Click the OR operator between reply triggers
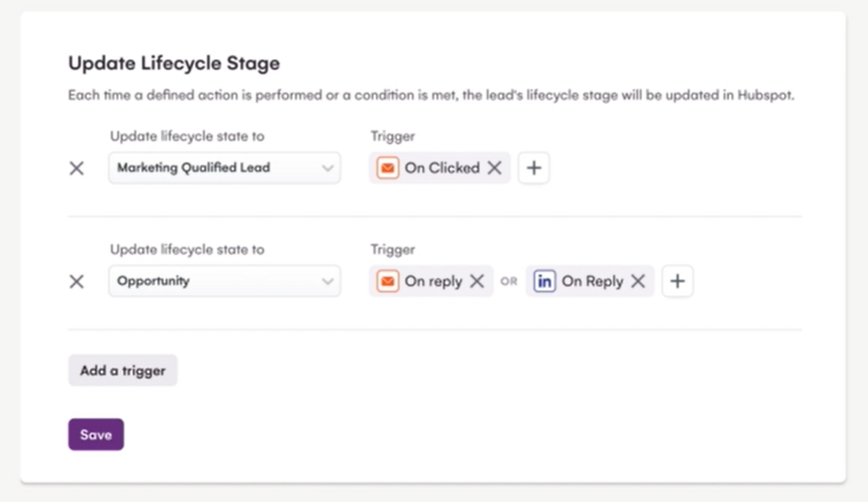The width and height of the screenshot is (868, 502). click(x=509, y=282)
